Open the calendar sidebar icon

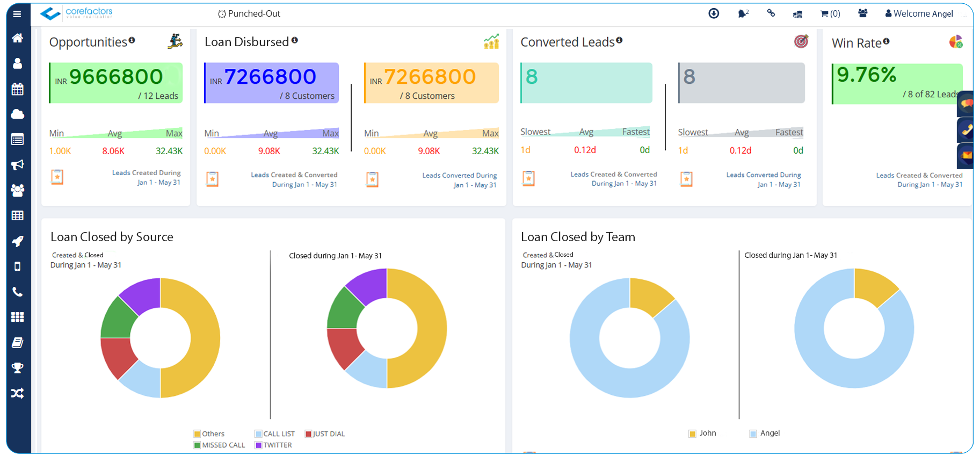pos(17,89)
